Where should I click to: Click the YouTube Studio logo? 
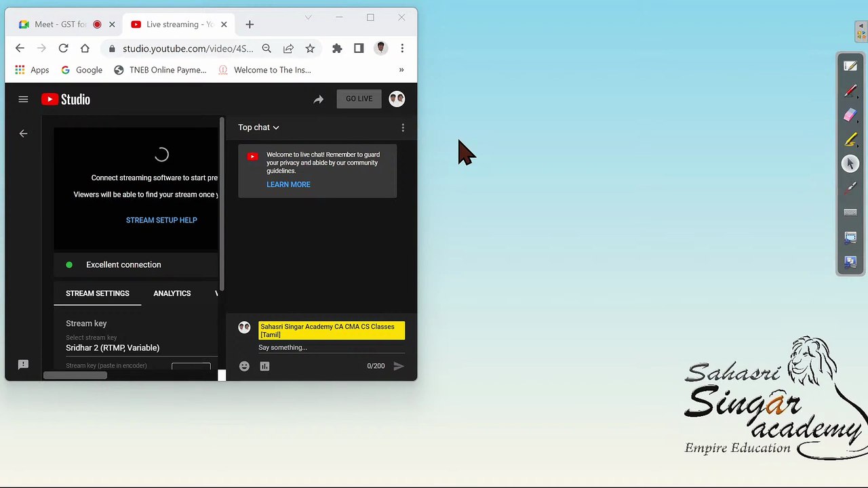click(66, 99)
